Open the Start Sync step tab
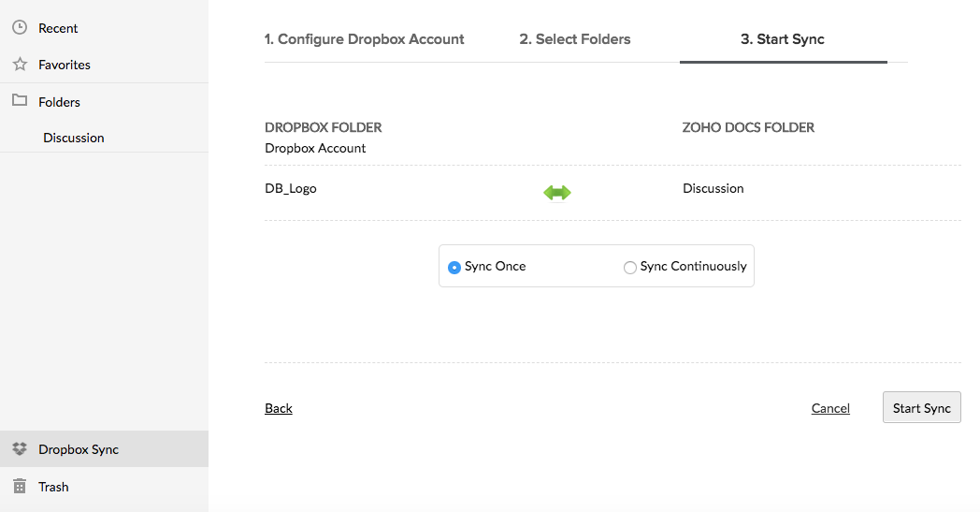Screen dimensions: 980x512 [783, 38]
